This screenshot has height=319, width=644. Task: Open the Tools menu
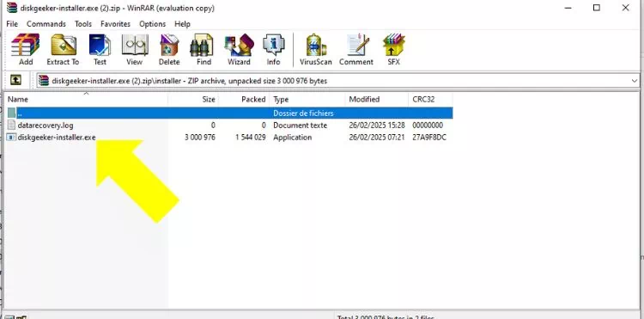click(83, 24)
